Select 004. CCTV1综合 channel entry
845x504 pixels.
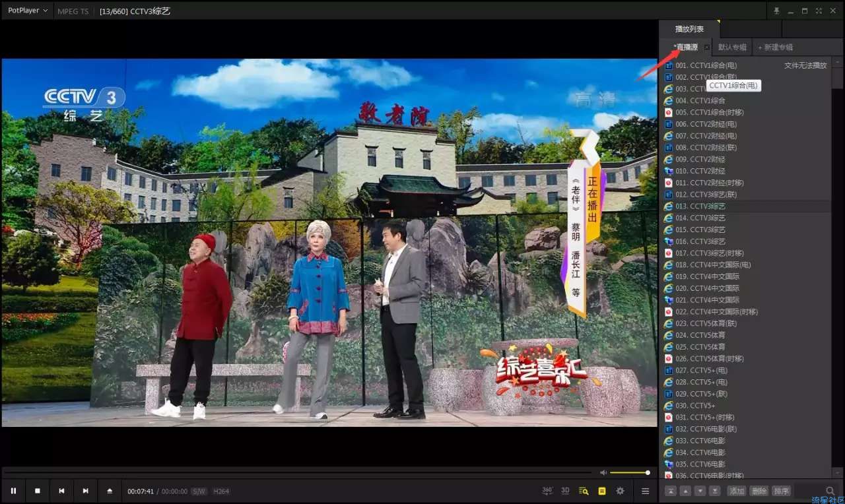tap(746, 100)
